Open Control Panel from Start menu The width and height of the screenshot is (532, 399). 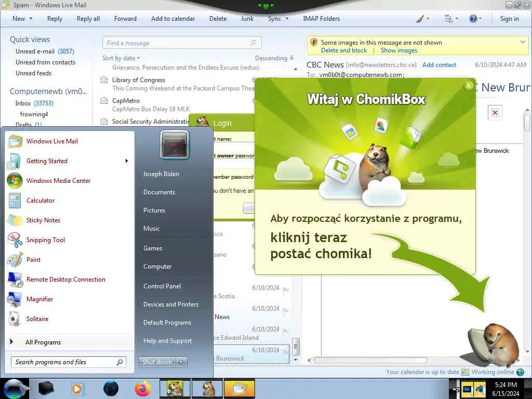tap(162, 286)
